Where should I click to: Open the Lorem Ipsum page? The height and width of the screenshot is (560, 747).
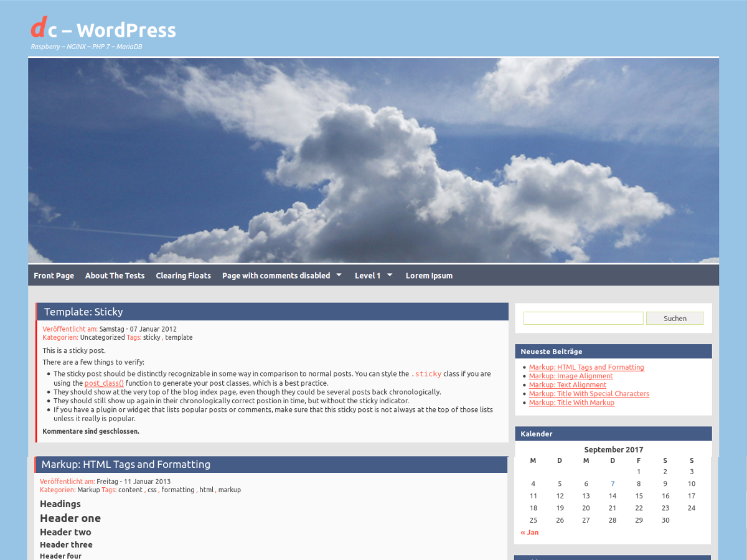(429, 275)
